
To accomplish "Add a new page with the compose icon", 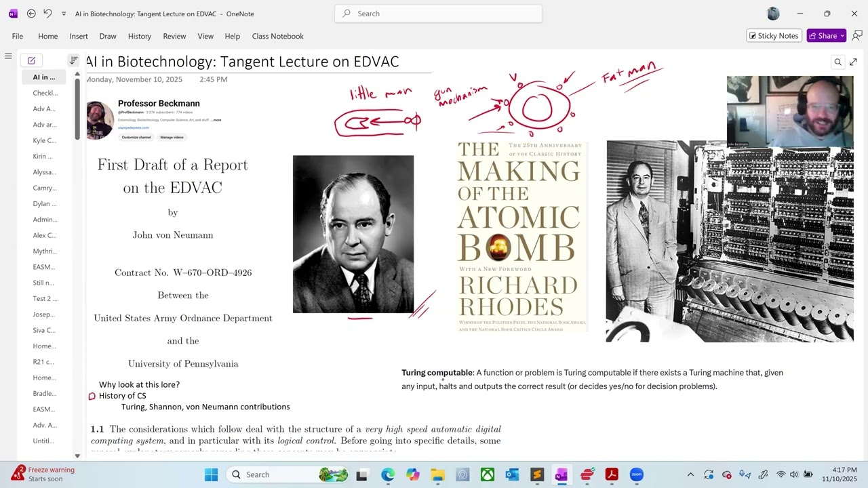I will tap(31, 60).
